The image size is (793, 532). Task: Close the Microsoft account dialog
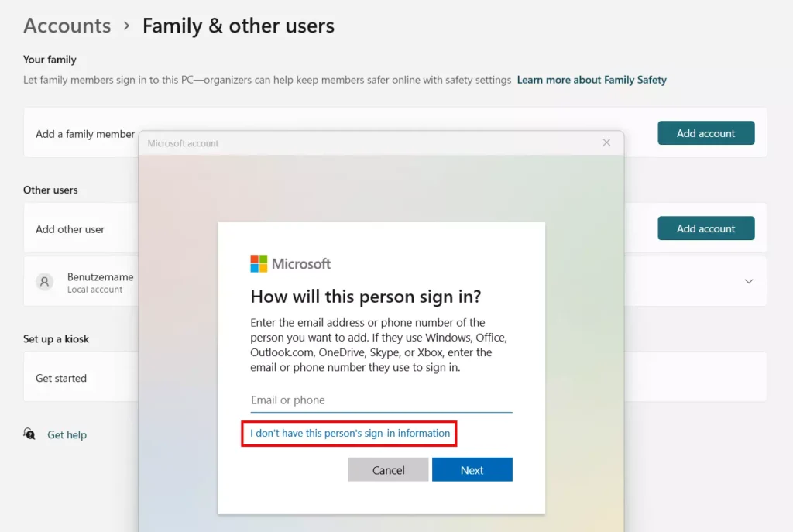606,142
